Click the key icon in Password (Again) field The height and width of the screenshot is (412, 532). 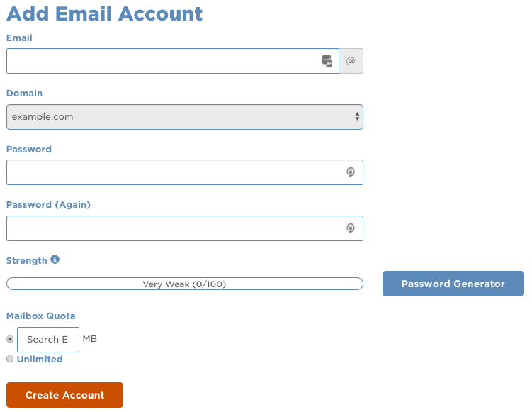pos(351,228)
